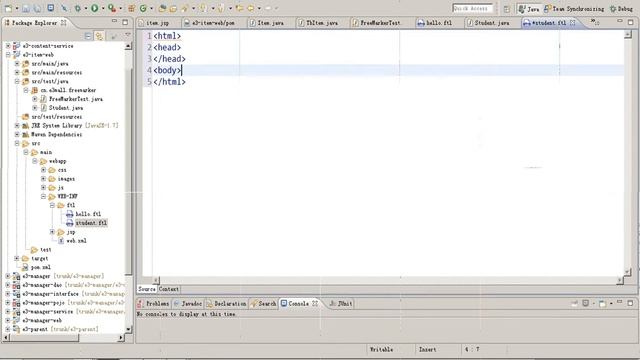Click the Open Task folder icon

tap(173, 9)
